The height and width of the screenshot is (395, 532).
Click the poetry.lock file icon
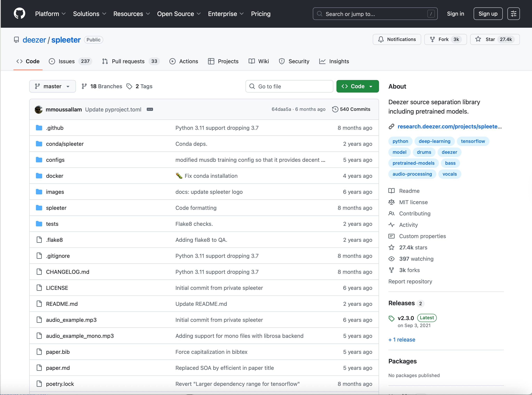(x=39, y=384)
